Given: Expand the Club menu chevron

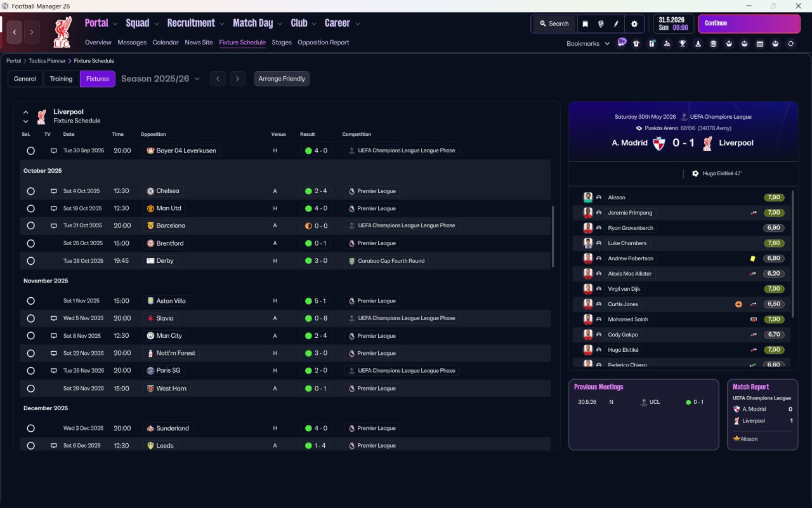Looking at the screenshot, I should coord(314,23).
